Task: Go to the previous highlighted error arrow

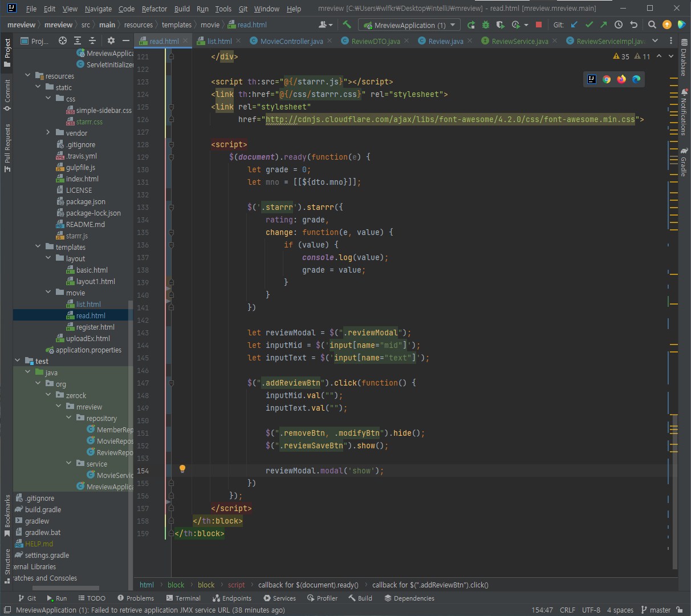Action: (659, 56)
